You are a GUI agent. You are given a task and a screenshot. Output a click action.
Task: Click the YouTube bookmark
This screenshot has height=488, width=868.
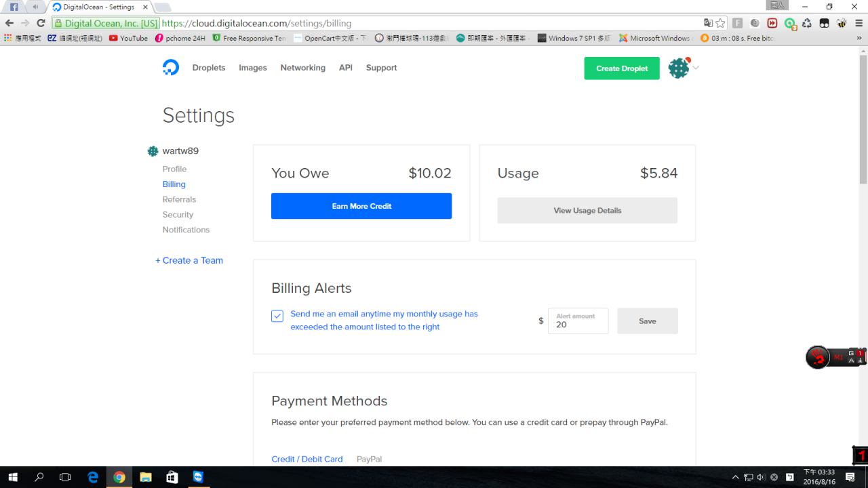128,38
